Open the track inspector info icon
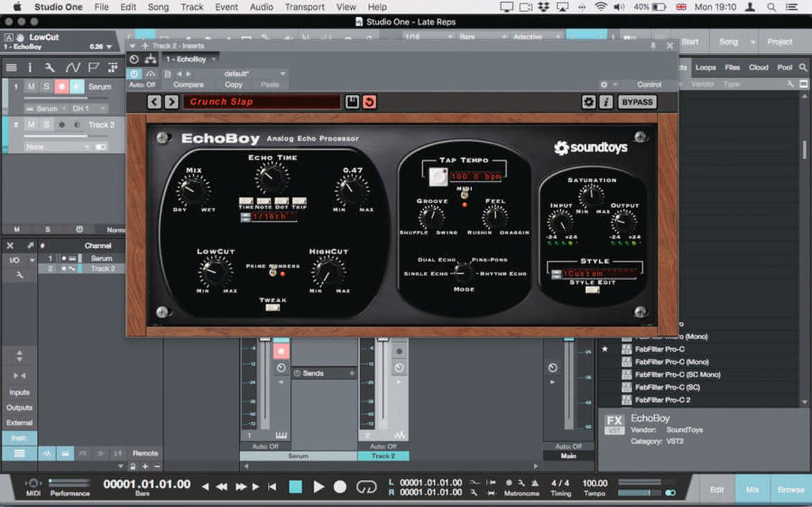Viewport: 812px width, 507px height. click(x=30, y=67)
